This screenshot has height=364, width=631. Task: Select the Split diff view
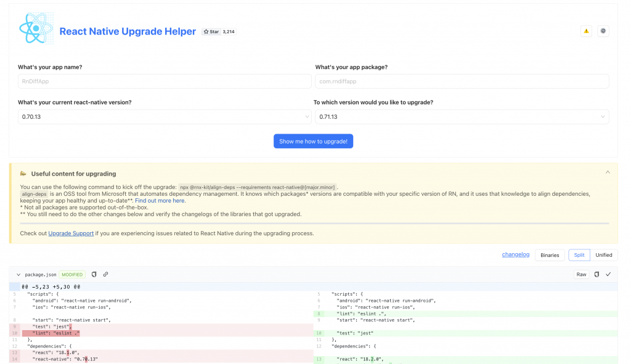click(x=579, y=255)
